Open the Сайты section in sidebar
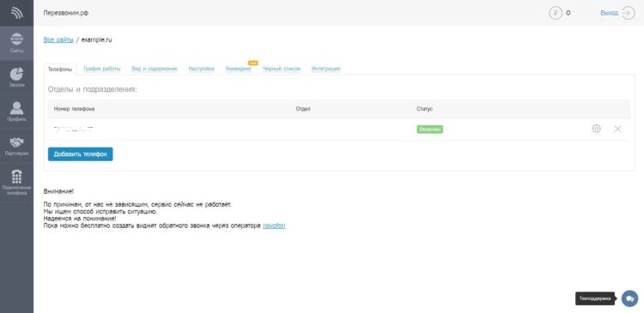The width and height of the screenshot is (644, 313). (17, 44)
